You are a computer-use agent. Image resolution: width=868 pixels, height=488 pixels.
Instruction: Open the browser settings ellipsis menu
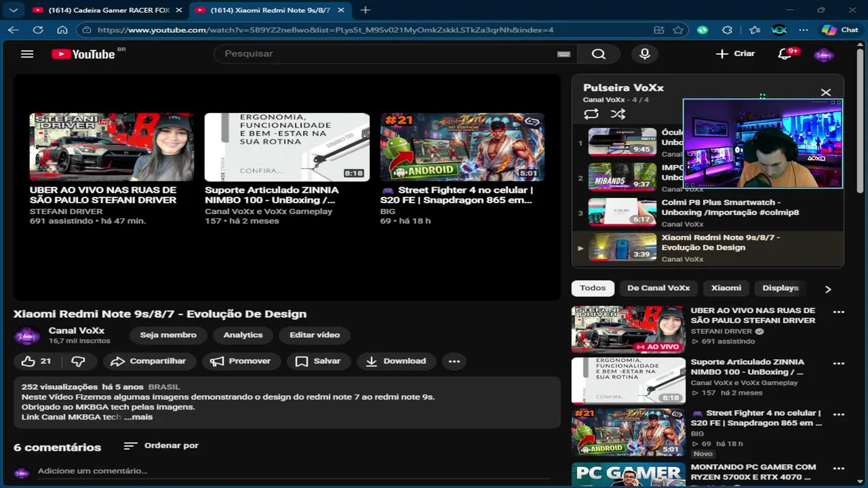[804, 30]
